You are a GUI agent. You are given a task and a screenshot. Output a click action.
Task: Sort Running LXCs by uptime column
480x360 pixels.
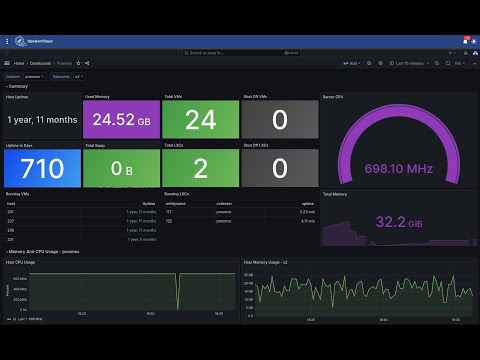coord(308,204)
